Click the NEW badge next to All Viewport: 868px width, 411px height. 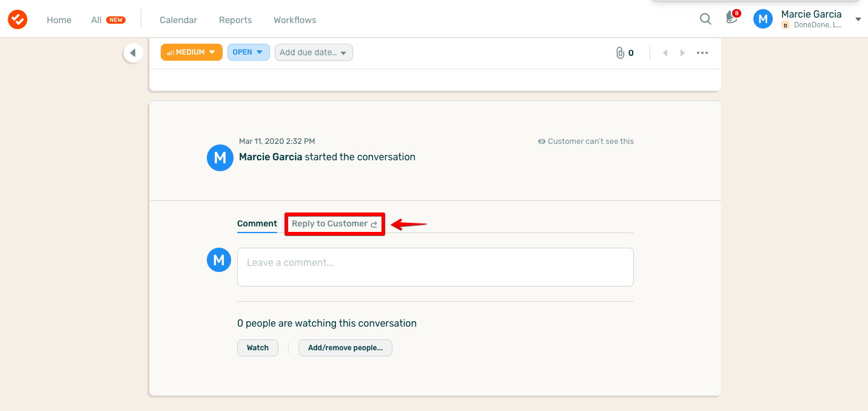pos(116,20)
